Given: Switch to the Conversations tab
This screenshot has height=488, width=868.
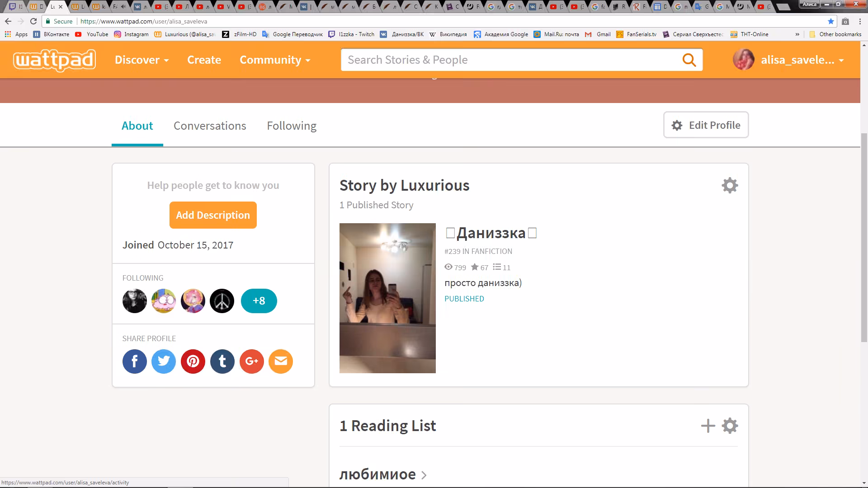Looking at the screenshot, I should pyautogui.click(x=210, y=126).
